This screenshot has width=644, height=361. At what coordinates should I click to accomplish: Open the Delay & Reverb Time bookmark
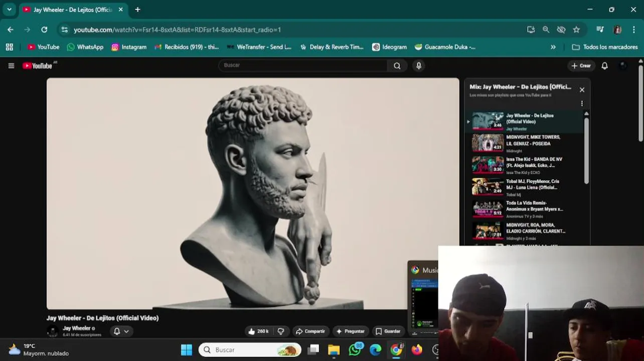coord(332,47)
